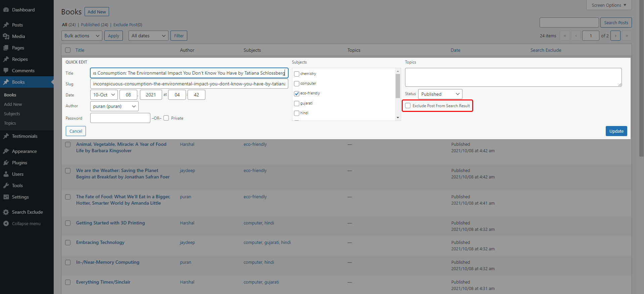
Task: Open the Subjects submenu item
Action: click(12, 114)
